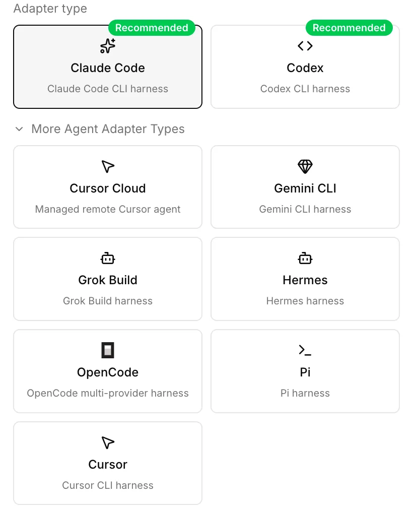Screen dimensions: 420x511
Task: Click the Recommended badge on Claude Code
Action: 152,28
